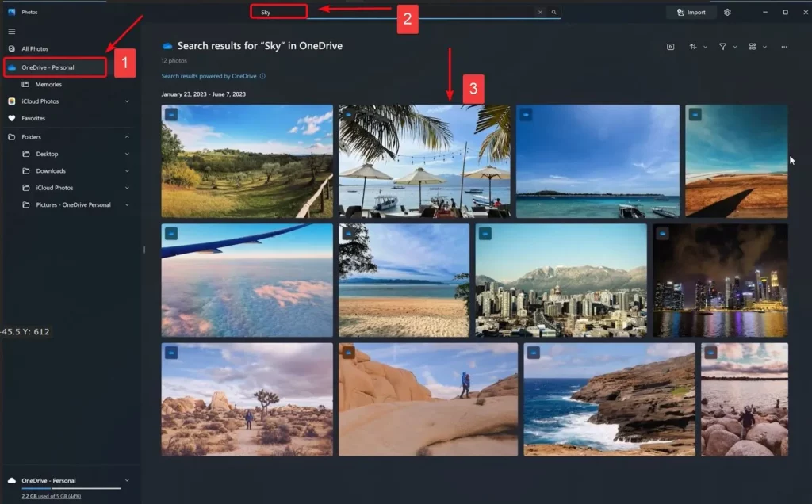Screen dimensions: 812x504
Task: Click Search results powered by OneDrive text
Action: click(209, 76)
